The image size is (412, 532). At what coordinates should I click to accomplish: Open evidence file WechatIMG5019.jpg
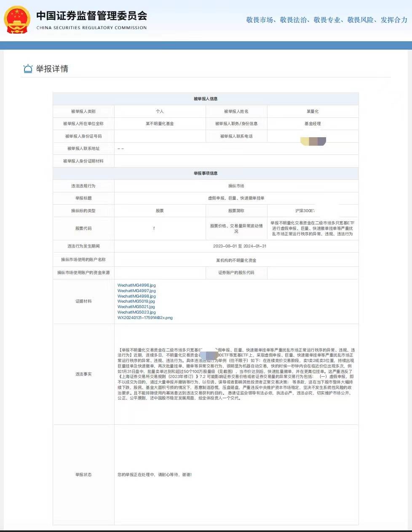(136, 301)
